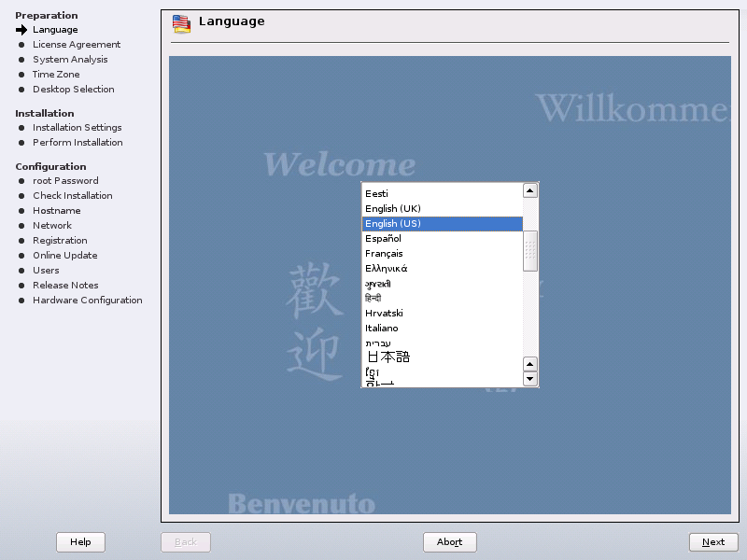Viewport: 747px width, 560px height.
Task: Click the Abort button
Action: click(x=450, y=542)
